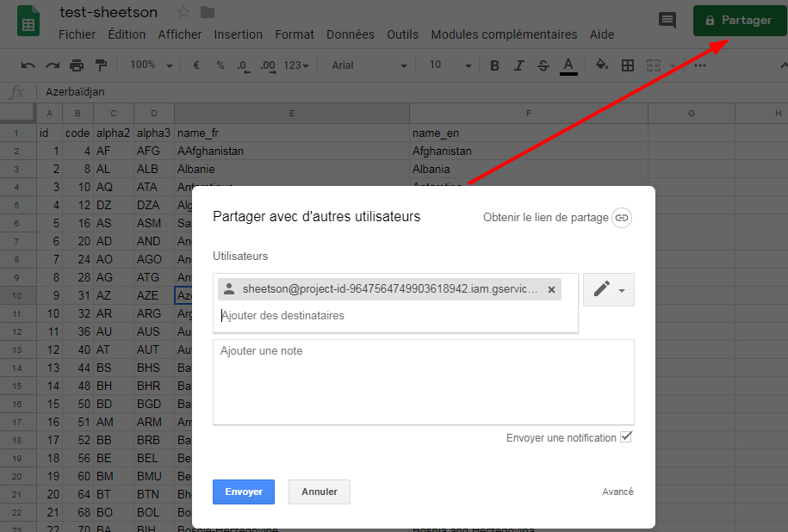The height and width of the screenshot is (532, 788).
Task: Click into the Ajouter une note box
Action: pyautogui.click(x=423, y=381)
